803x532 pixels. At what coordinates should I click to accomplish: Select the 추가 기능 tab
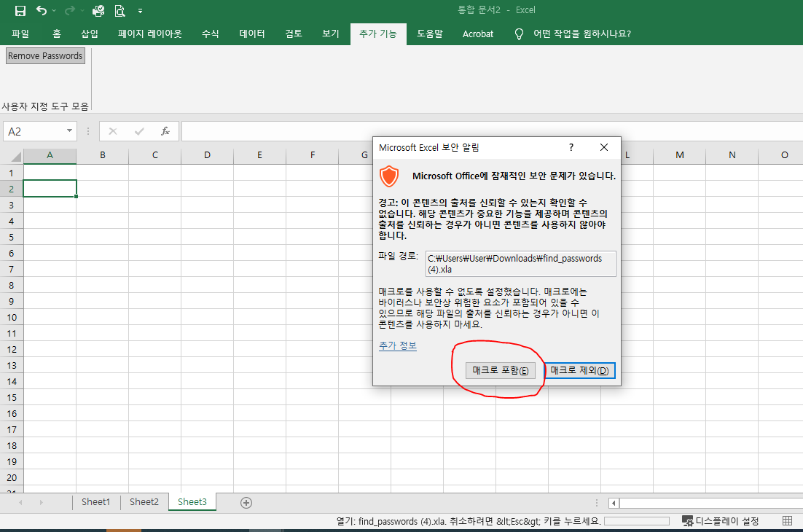click(x=378, y=34)
